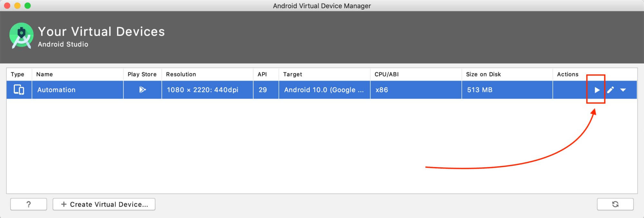Click the x86 CPU/ABI cell
644x218 pixels.
pos(416,90)
